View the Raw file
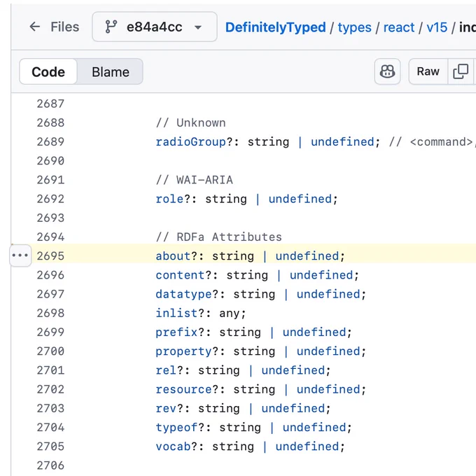This screenshot has height=476, width=476. pyautogui.click(x=428, y=71)
